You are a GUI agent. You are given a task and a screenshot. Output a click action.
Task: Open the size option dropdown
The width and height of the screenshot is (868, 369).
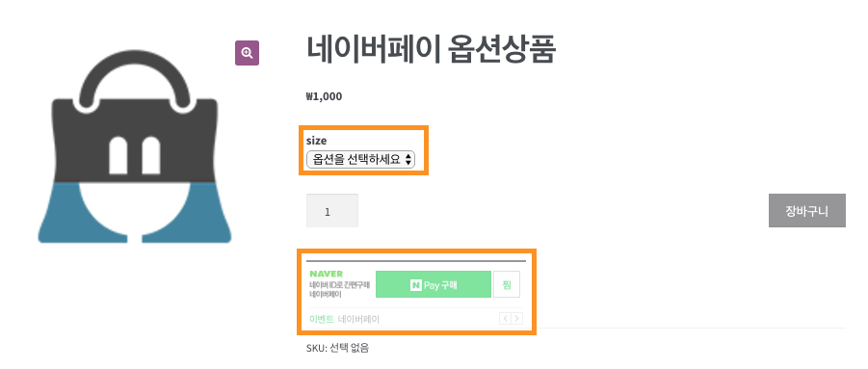point(360,160)
